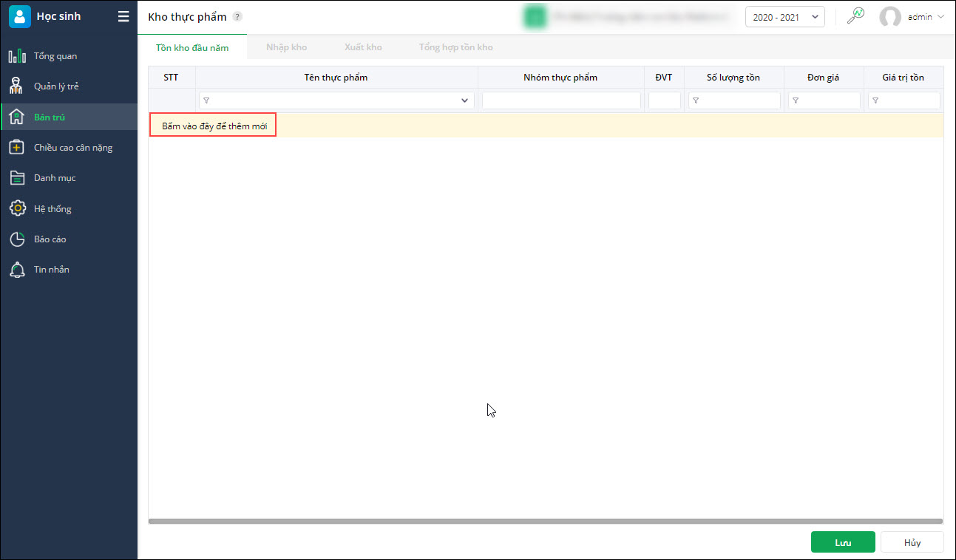Click the help question mark beside Kho thực phẩm
The image size is (956, 560).
coord(237,16)
